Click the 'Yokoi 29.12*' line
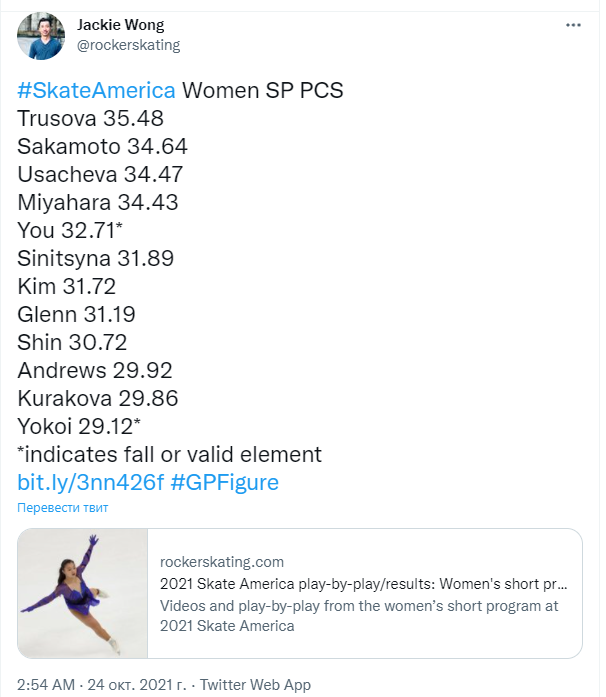Viewport: 606px width, 697px height. coord(79,427)
